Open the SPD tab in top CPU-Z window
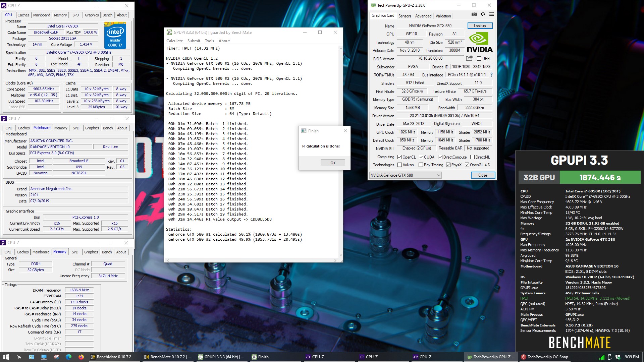This screenshot has width=644, height=362. 76,15
